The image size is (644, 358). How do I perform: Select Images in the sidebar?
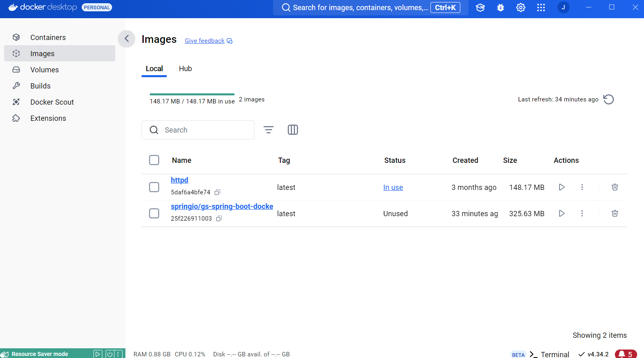click(x=59, y=53)
